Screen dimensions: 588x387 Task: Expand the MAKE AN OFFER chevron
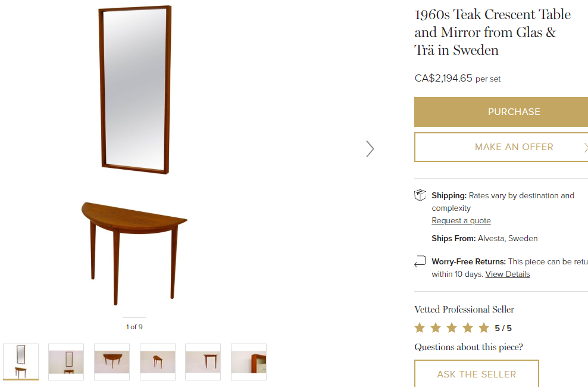(x=586, y=147)
